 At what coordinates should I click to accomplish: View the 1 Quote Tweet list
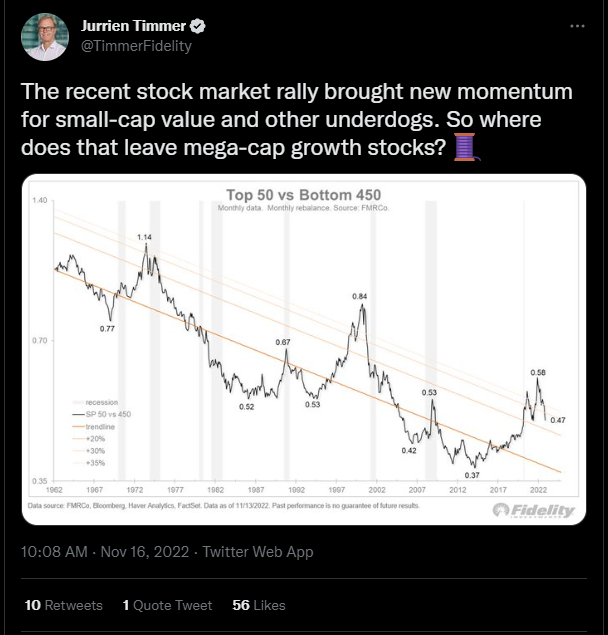coord(167,605)
